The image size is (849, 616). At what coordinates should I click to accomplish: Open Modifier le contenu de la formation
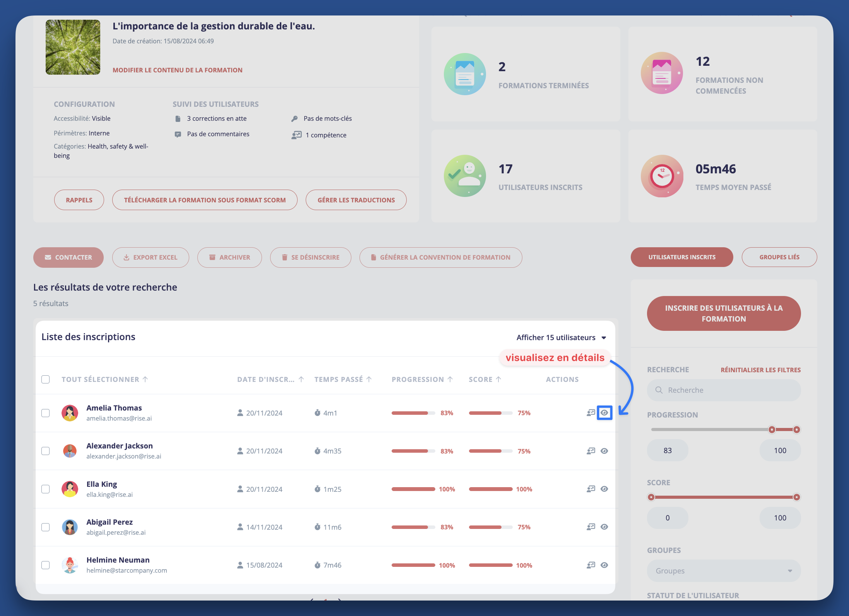tap(177, 70)
